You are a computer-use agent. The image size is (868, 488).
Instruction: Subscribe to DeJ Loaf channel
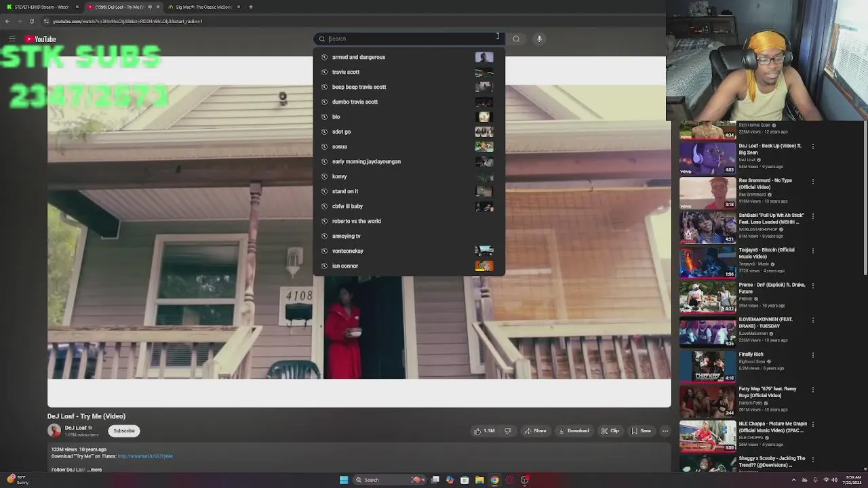click(124, 430)
